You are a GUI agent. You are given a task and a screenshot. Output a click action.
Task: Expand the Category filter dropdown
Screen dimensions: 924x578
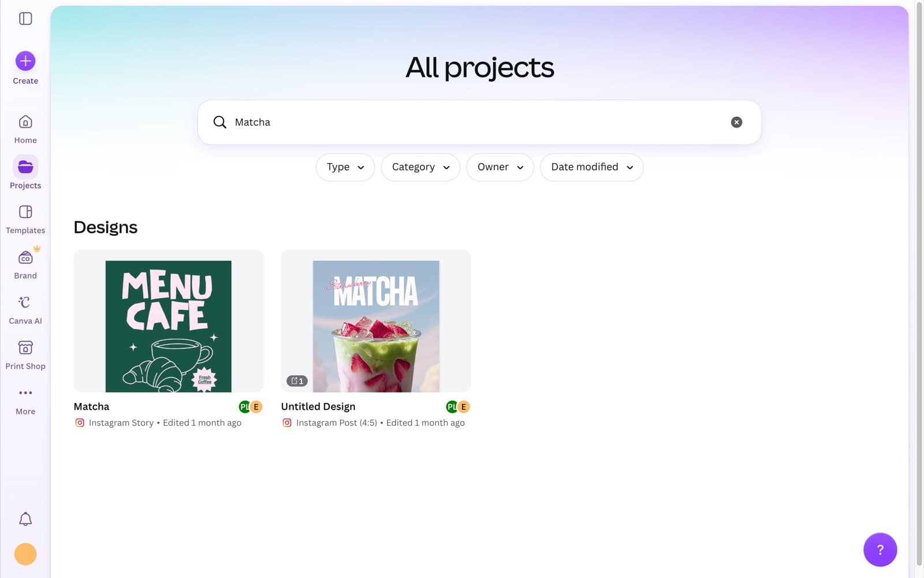[420, 167]
